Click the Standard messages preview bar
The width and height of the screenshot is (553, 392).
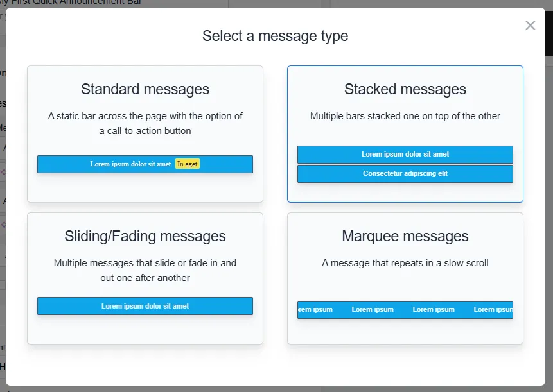pyautogui.click(x=145, y=164)
